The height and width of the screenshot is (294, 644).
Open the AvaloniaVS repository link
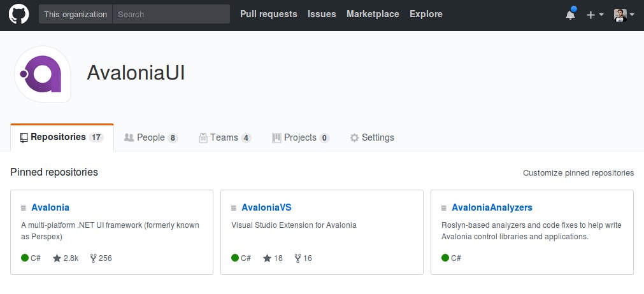click(x=266, y=207)
